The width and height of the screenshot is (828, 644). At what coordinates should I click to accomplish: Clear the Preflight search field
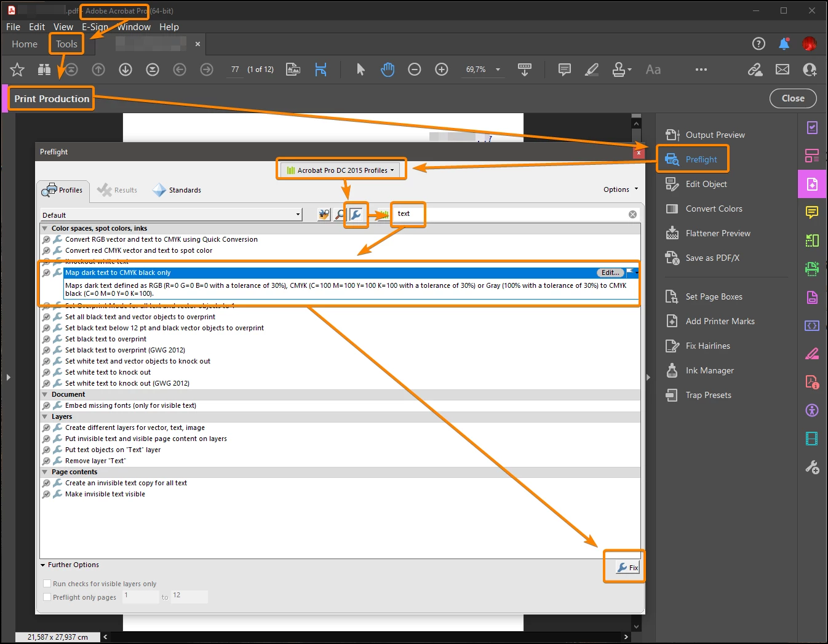pyautogui.click(x=632, y=214)
